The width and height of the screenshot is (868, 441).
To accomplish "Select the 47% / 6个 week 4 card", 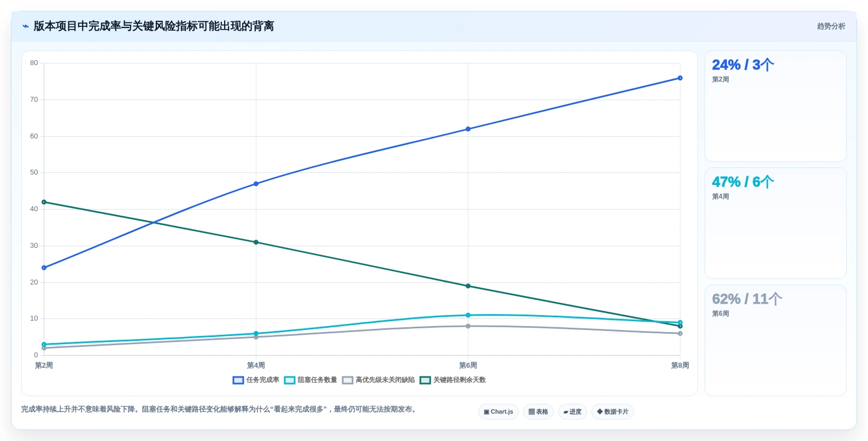I will 775,223.
